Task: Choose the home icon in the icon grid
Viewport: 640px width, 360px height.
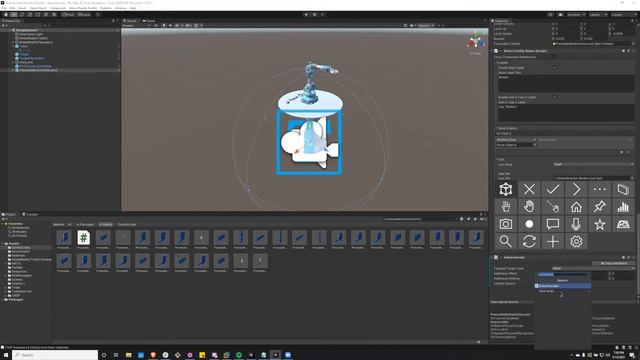Action: click(x=576, y=207)
